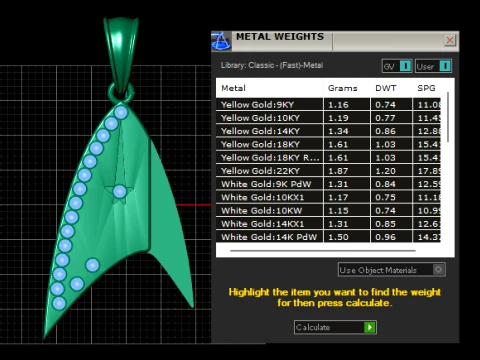Click the vertical scrollbar of the metal list
Image resolution: width=480 pixels, height=360 pixels.
[448, 117]
